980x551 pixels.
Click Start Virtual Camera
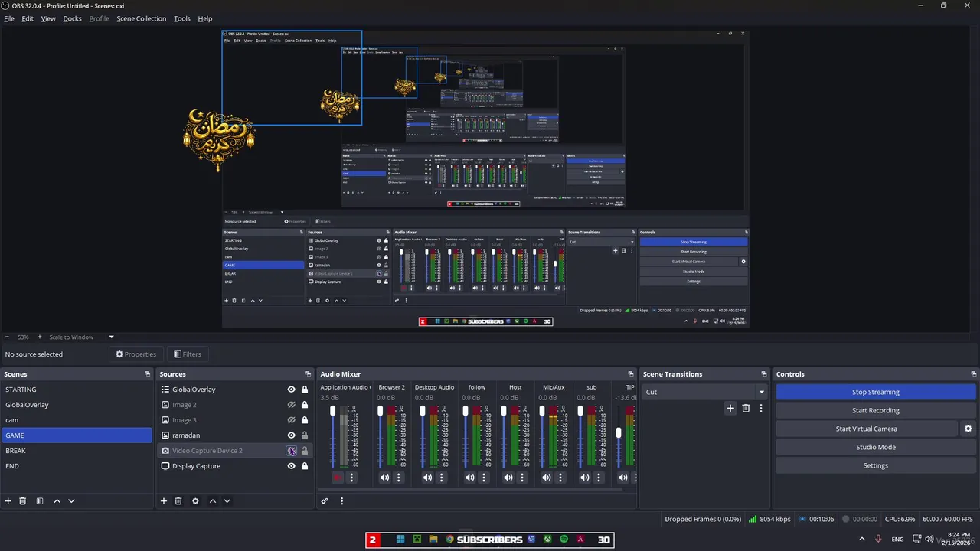point(866,429)
